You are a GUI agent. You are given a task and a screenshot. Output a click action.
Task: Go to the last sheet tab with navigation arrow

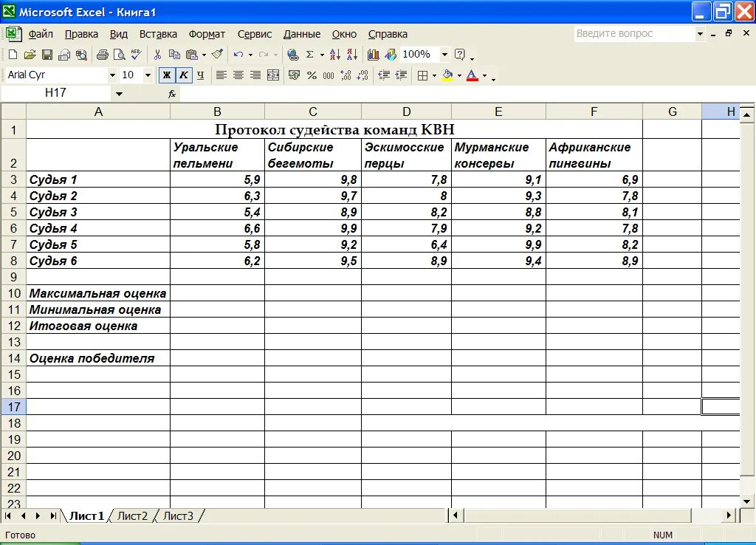pyautogui.click(x=53, y=516)
